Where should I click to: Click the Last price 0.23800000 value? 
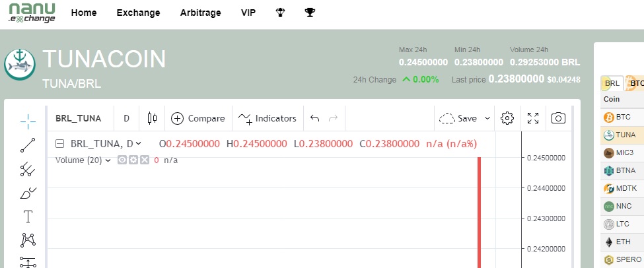coord(517,79)
